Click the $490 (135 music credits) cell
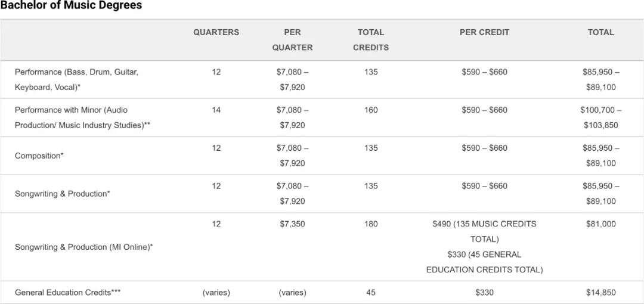Screen dimensions: 644x304 point(484,231)
